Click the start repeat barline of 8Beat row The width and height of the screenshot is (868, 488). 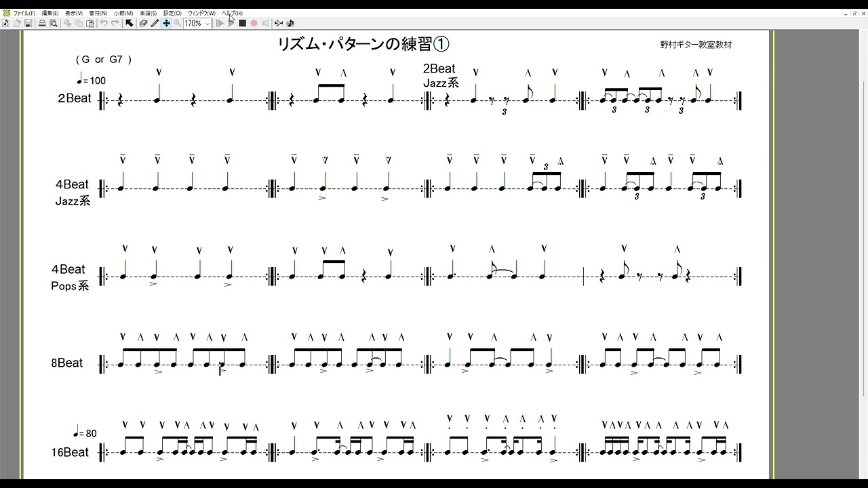(x=103, y=365)
